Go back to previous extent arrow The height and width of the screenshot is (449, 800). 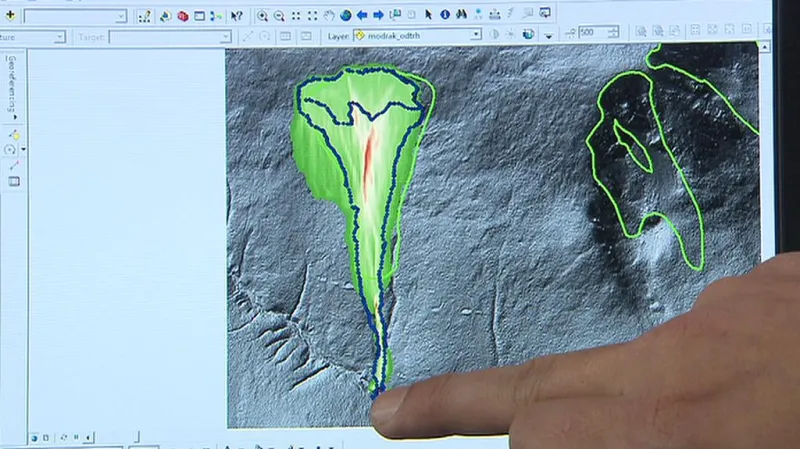pyautogui.click(x=362, y=16)
